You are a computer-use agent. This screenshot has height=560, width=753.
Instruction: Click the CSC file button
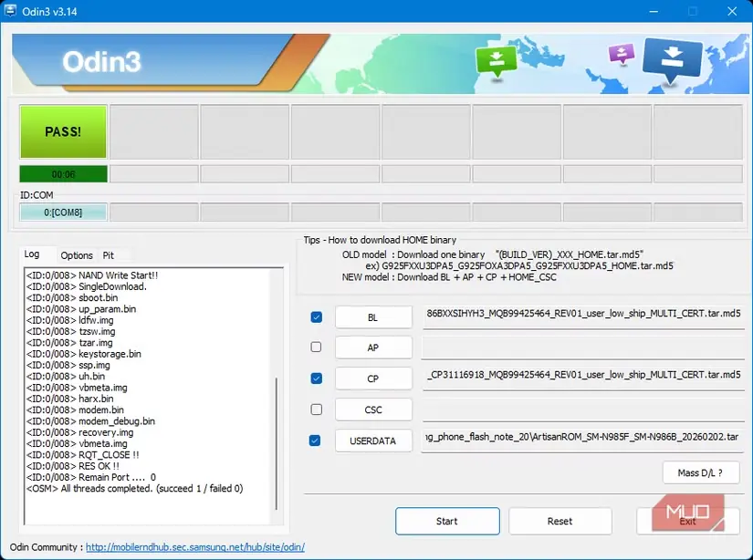click(x=373, y=410)
